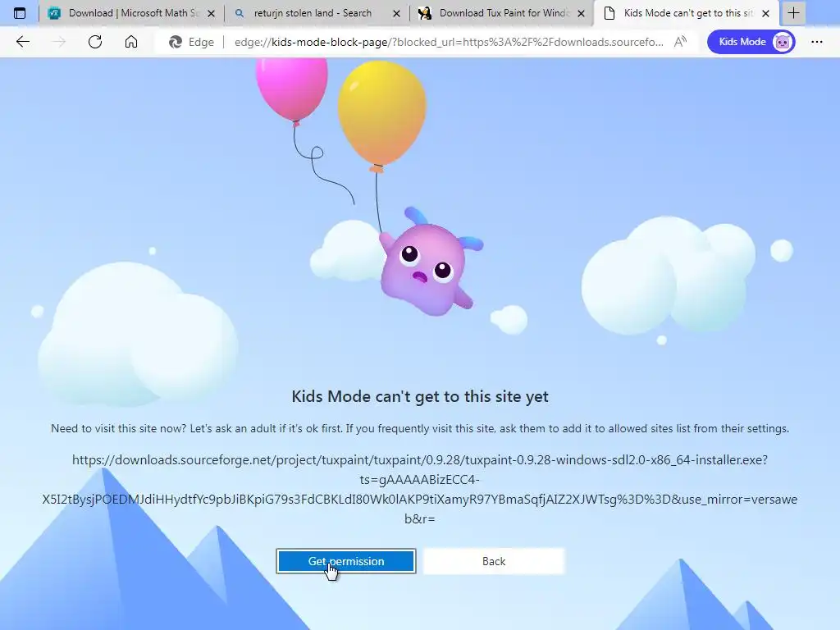Image resolution: width=840 pixels, height=630 pixels.
Task: Close the Kids Mode block tab
Action: [766, 13]
